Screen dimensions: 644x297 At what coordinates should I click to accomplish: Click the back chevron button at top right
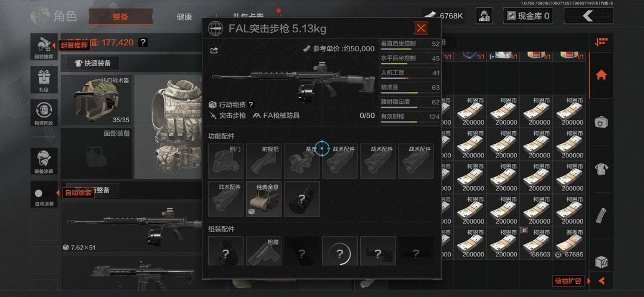point(589,16)
